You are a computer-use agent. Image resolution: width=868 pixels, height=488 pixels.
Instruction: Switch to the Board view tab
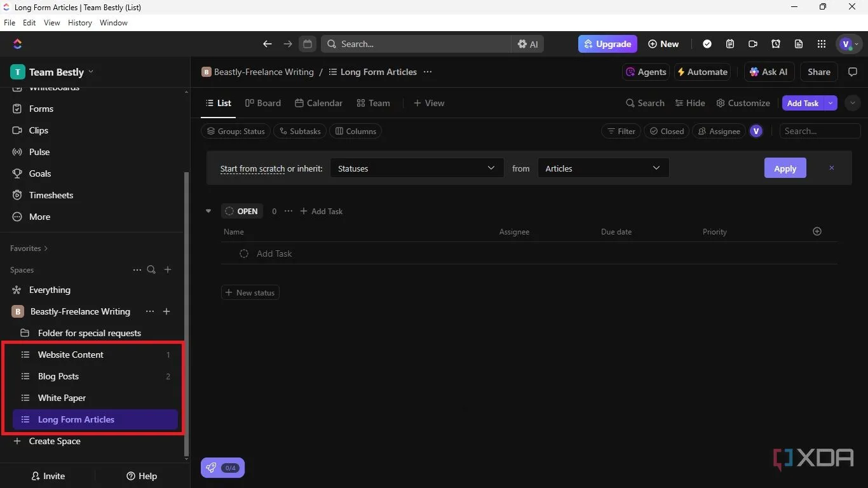coord(263,103)
